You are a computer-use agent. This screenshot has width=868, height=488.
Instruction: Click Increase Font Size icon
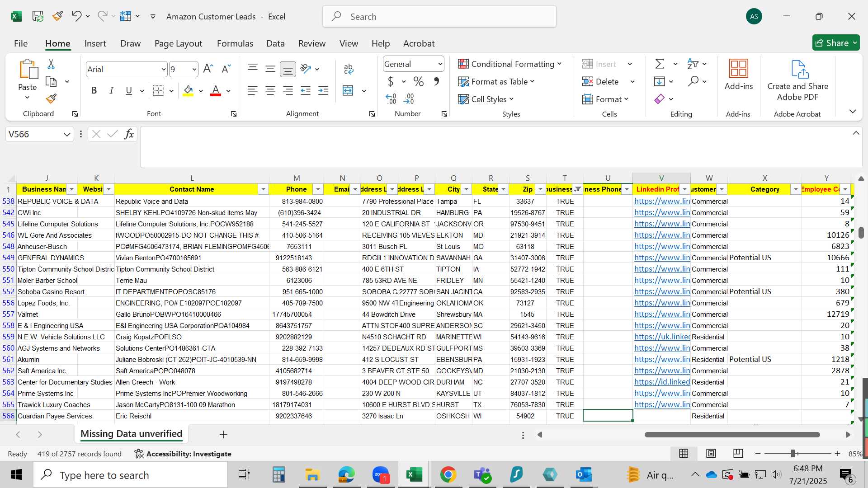click(208, 69)
